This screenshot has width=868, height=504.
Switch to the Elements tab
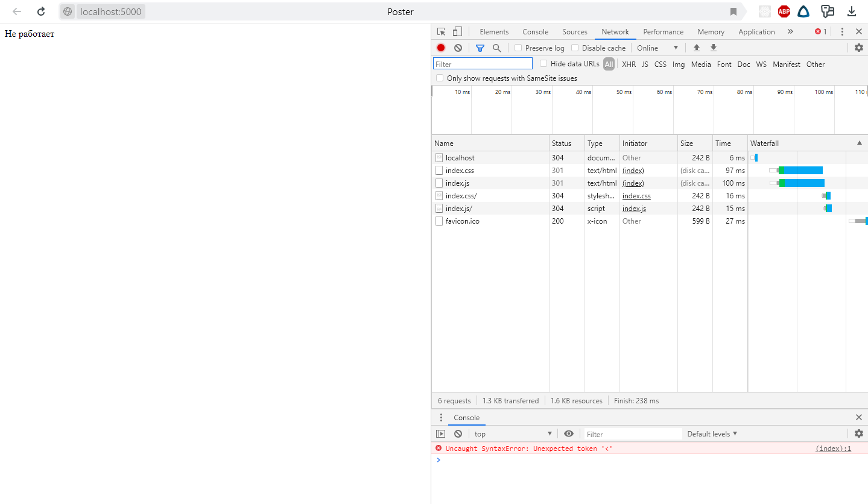pos(494,32)
